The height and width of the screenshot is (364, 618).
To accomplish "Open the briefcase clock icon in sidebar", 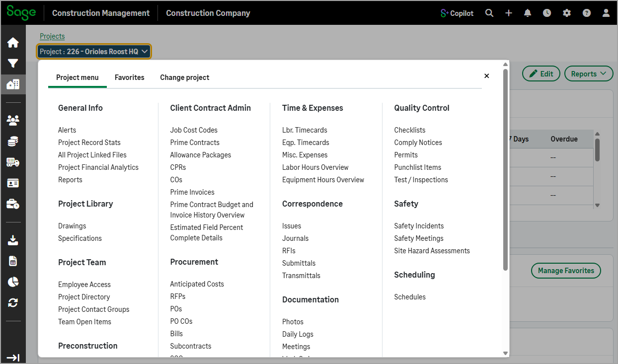I will pos(13,204).
